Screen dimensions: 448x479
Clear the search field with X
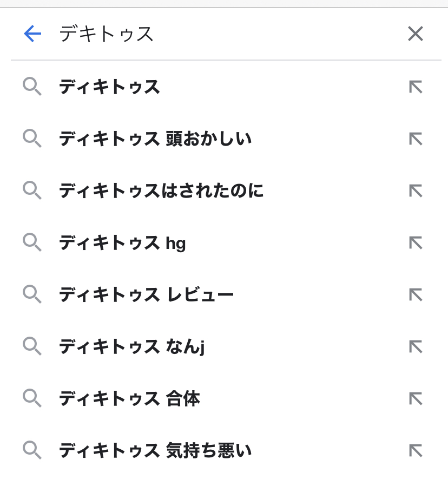(x=415, y=34)
